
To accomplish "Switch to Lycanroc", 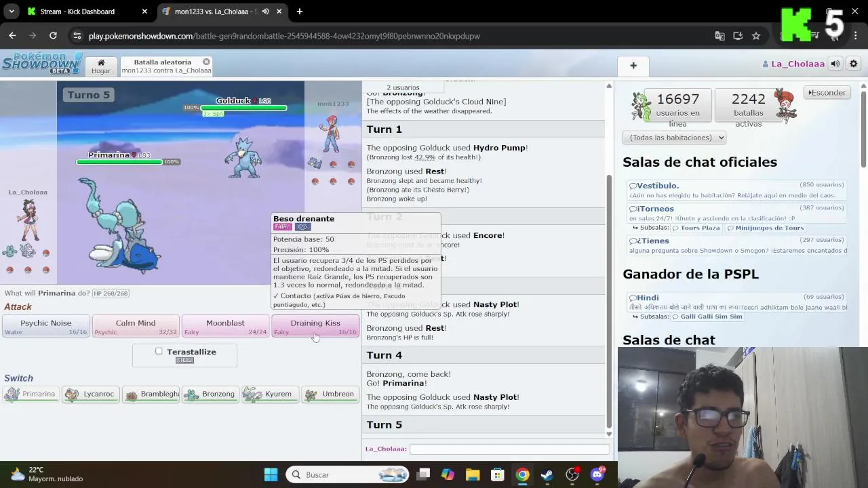I will point(91,394).
